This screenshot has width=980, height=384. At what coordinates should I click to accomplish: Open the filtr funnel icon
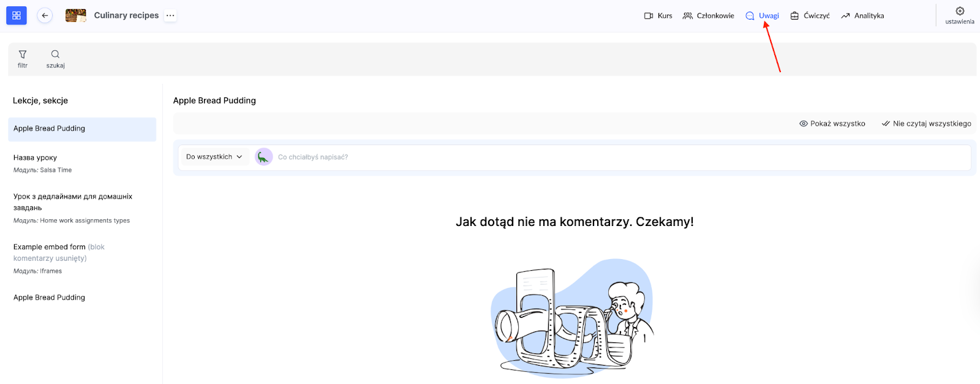23,59
